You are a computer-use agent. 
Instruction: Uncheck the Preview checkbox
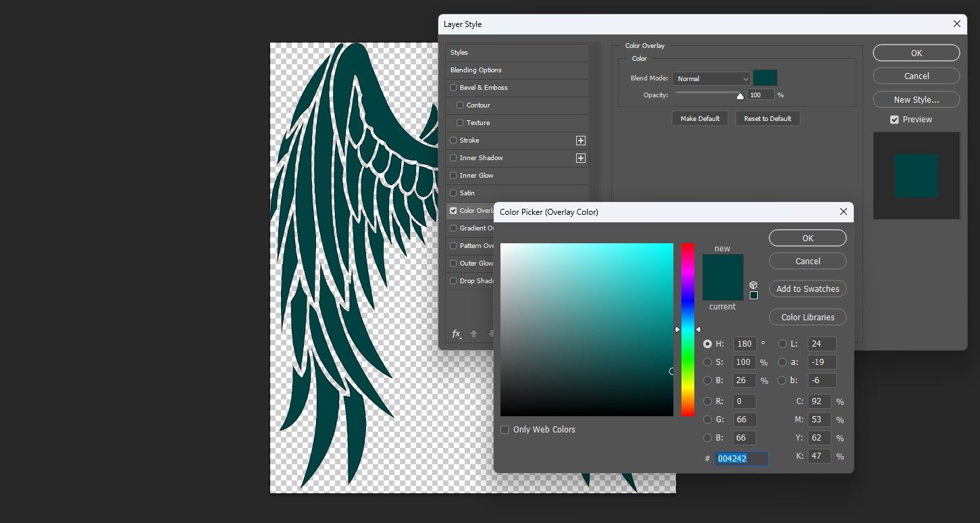(x=893, y=119)
